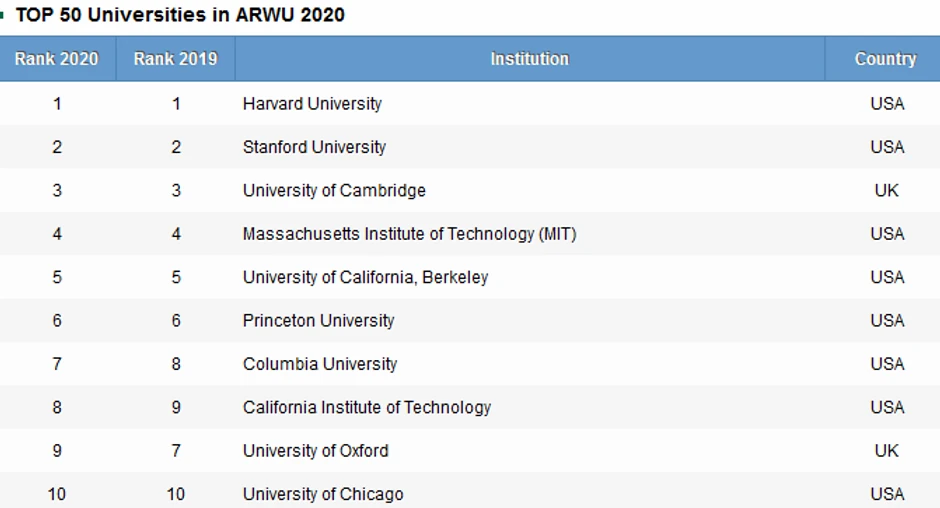Open the Harvard University link
Viewport: 940px width, 508px height.
pyautogui.click(x=312, y=104)
